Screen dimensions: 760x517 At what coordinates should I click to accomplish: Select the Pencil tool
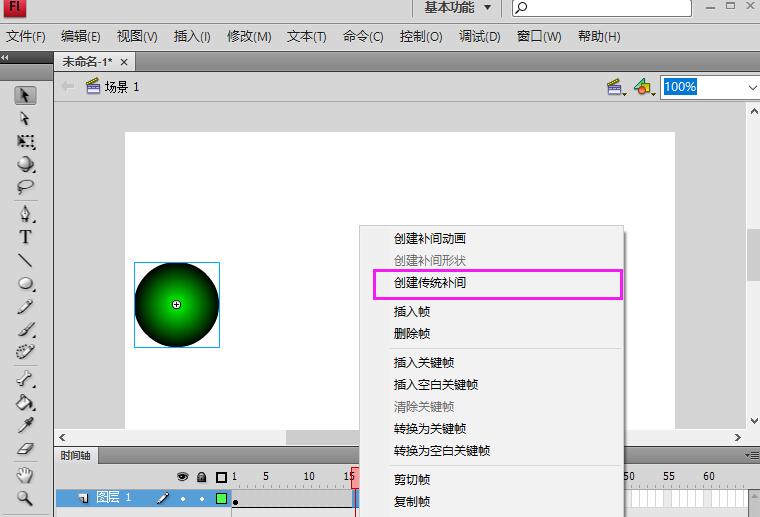(25, 306)
